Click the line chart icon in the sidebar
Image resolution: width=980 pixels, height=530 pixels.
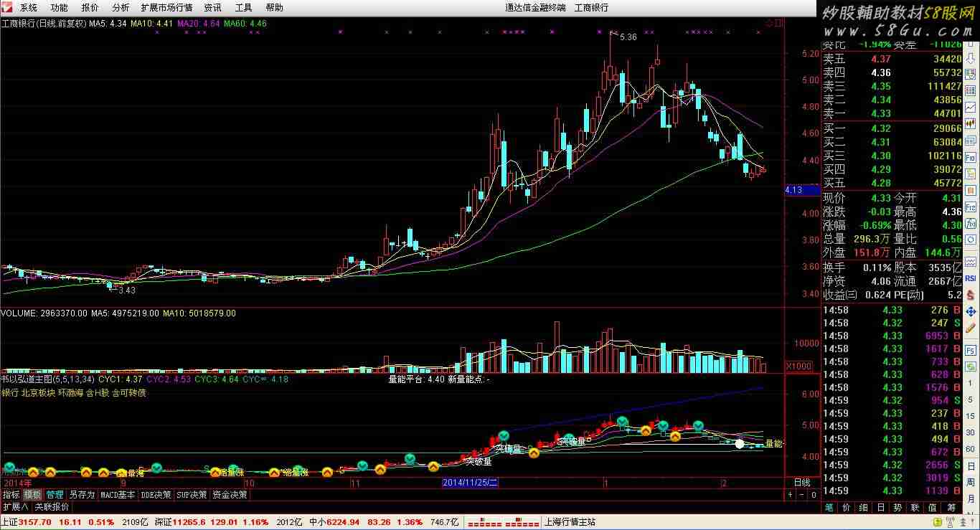[970, 106]
